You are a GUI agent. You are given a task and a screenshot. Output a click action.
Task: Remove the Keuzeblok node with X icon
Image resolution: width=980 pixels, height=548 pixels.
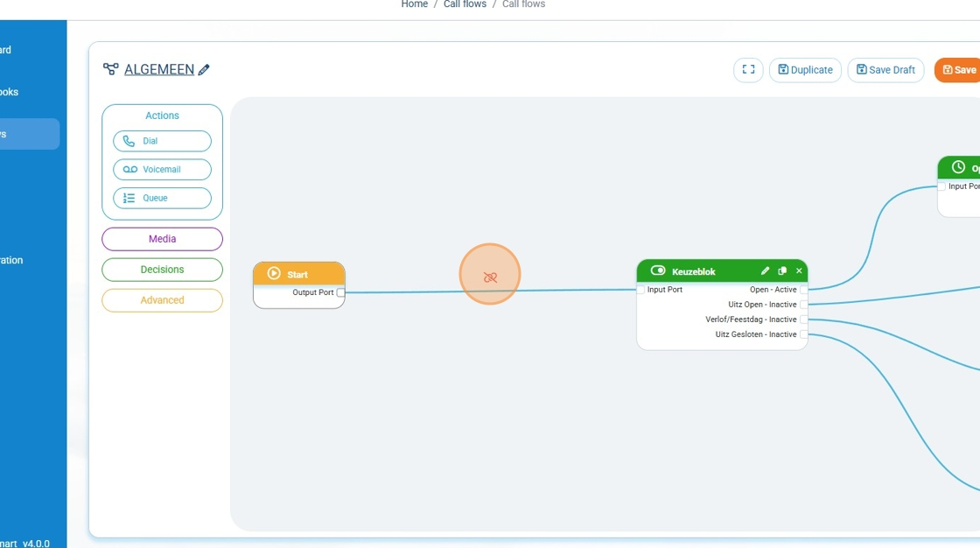pyautogui.click(x=799, y=271)
